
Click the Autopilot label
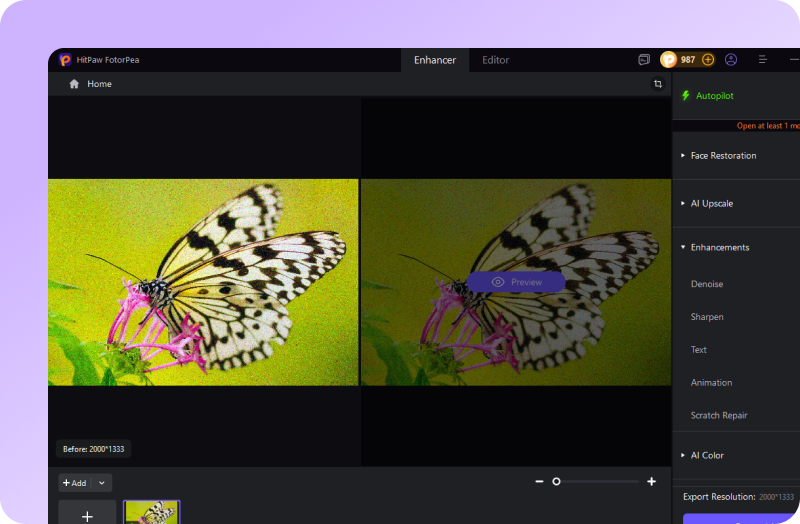pyautogui.click(x=714, y=95)
